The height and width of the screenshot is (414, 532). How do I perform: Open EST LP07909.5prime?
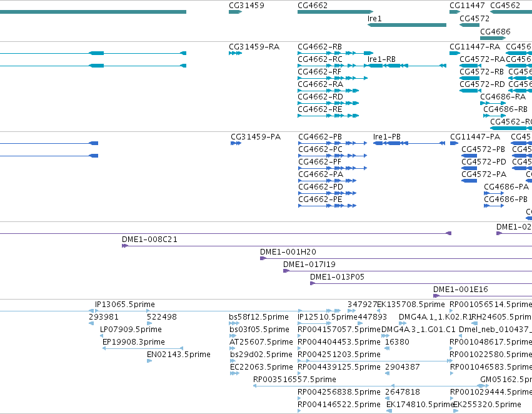pyautogui.click(x=131, y=330)
